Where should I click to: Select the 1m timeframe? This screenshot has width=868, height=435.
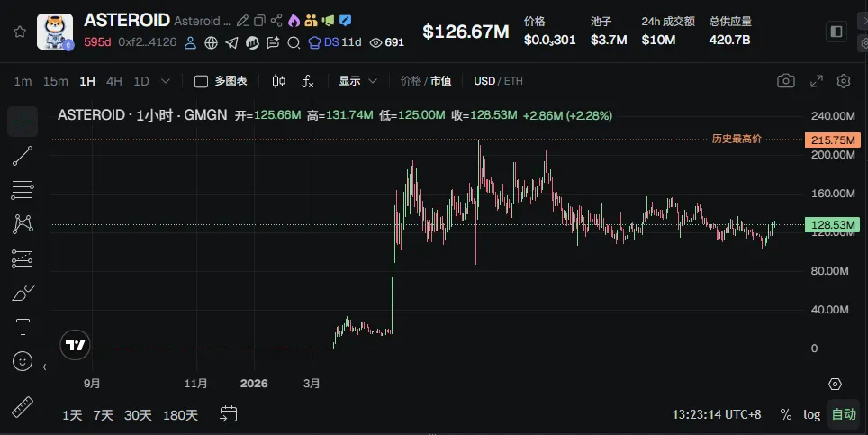(23, 81)
